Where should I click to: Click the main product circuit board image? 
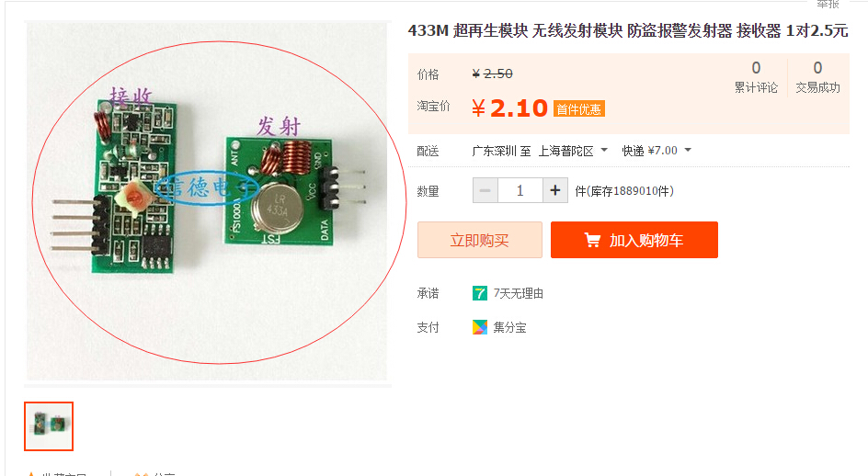tap(207, 201)
